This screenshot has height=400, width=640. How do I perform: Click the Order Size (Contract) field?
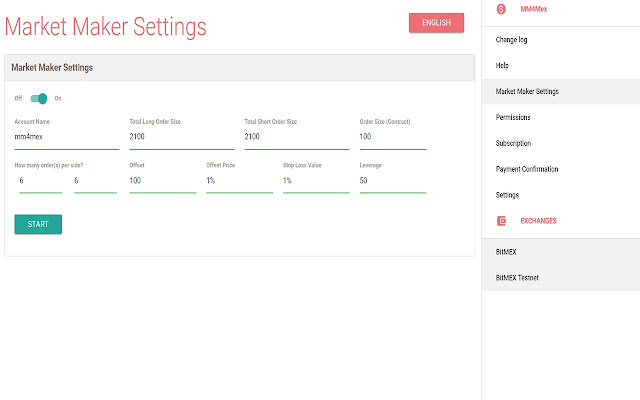(393, 137)
